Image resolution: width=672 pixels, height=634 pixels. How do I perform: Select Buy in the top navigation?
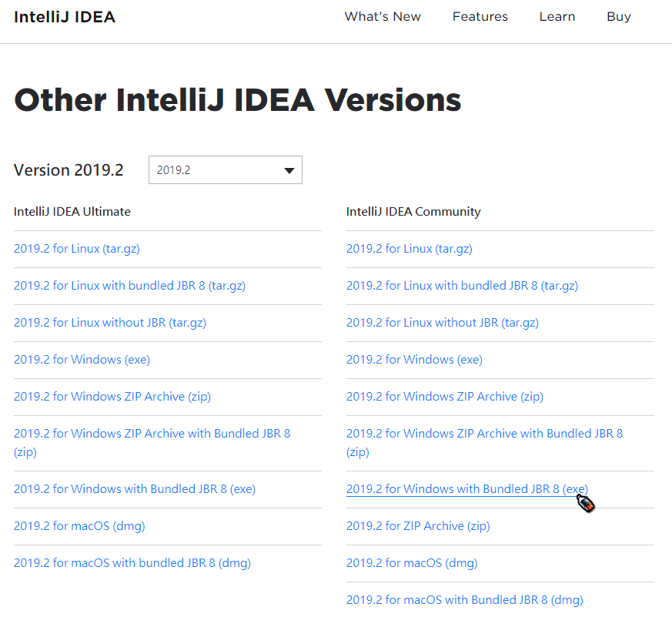pyautogui.click(x=619, y=17)
